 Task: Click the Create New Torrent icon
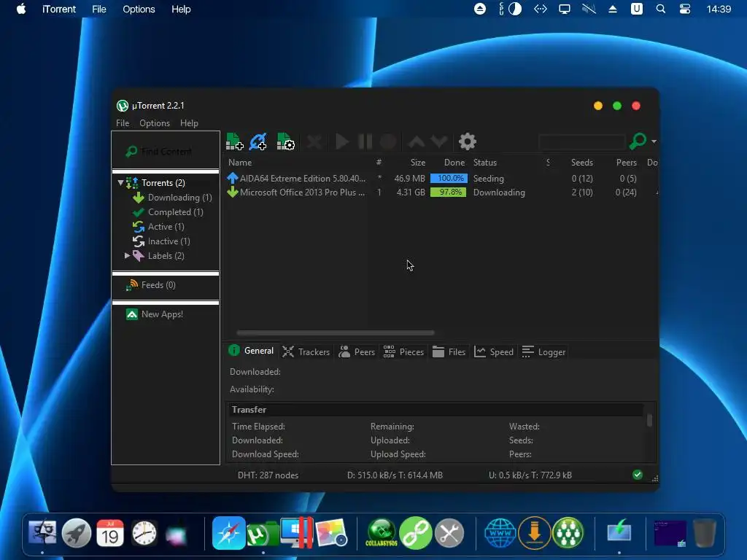tap(285, 141)
